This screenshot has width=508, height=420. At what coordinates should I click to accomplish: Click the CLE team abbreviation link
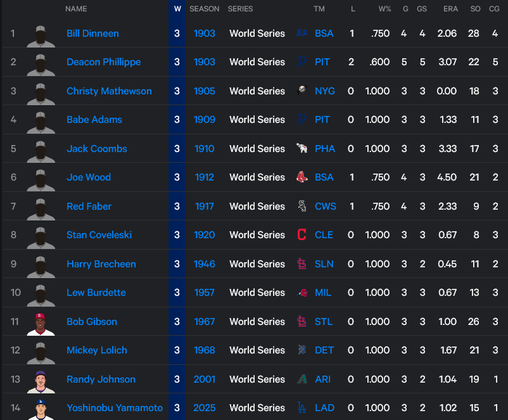coord(324,234)
